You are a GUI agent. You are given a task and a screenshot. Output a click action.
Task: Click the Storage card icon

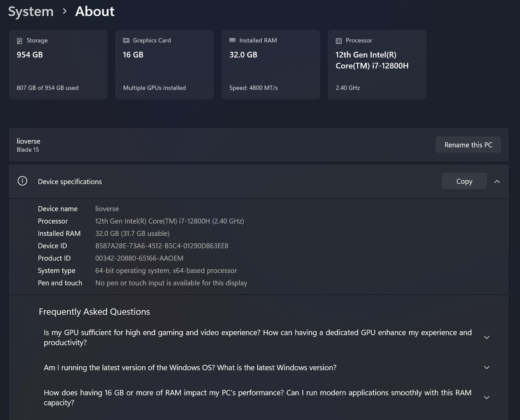pos(19,41)
